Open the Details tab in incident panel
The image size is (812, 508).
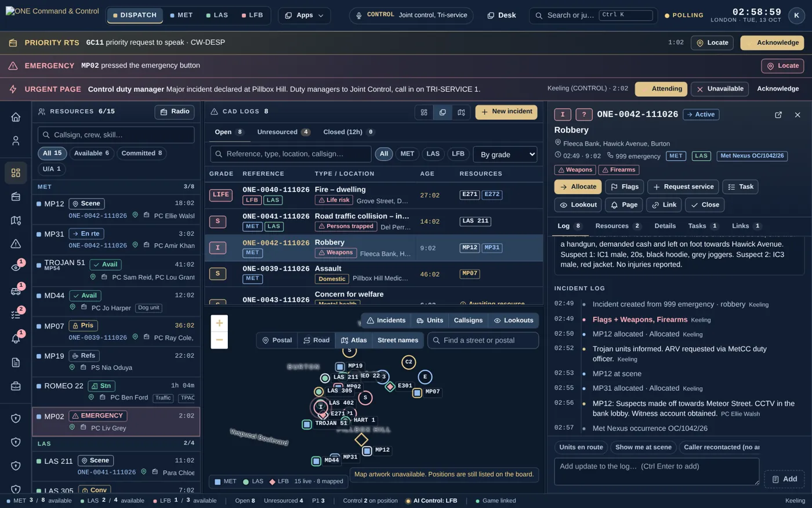[665, 226]
